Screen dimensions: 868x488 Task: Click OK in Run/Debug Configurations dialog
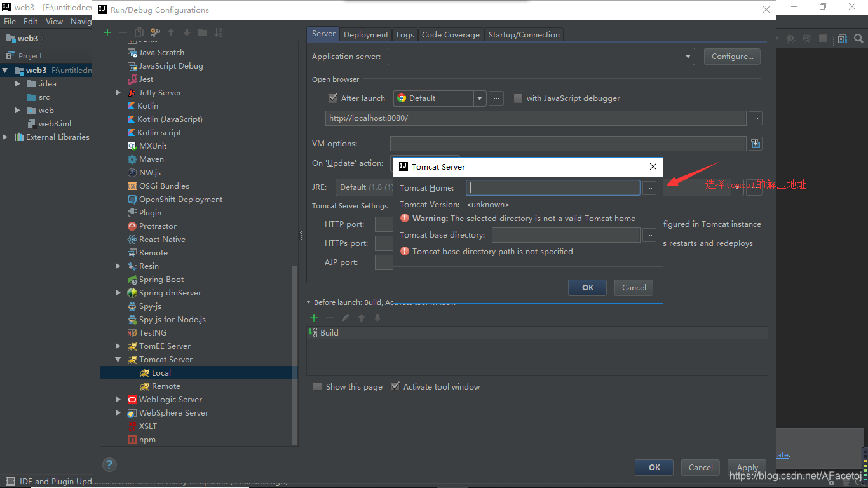[654, 468]
